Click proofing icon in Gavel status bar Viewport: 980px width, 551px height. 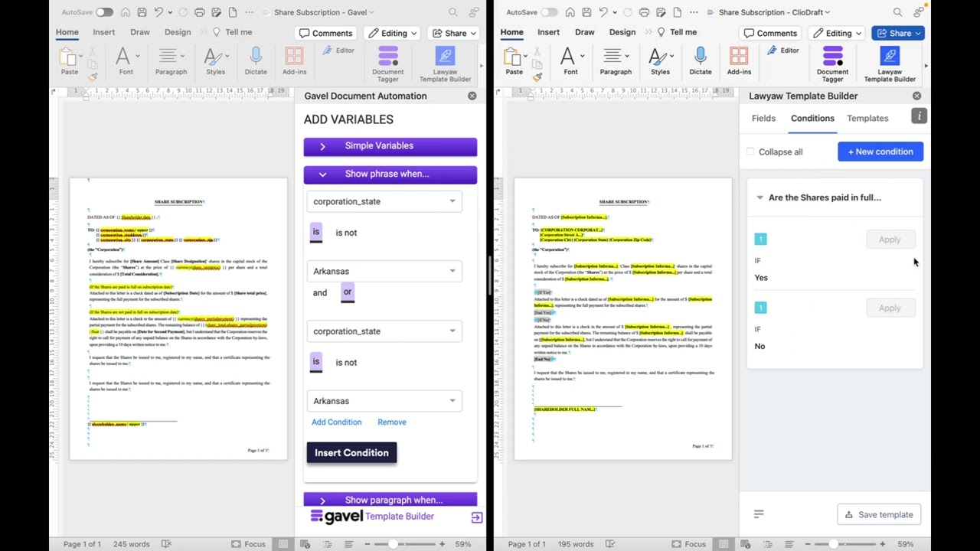(166, 544)
